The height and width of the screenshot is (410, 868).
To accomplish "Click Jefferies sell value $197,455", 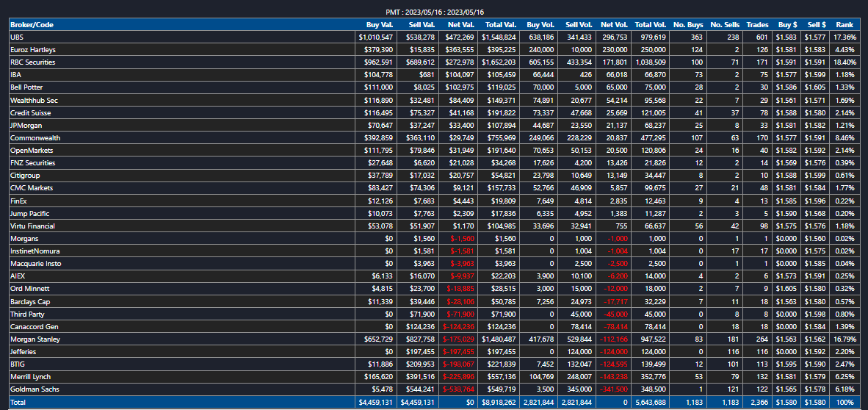I will coord(421,353).
